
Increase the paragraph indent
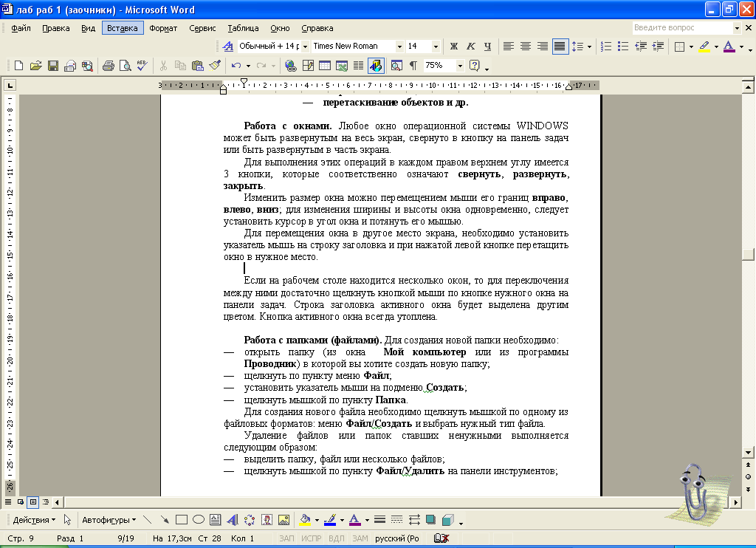tap(658, 47)
